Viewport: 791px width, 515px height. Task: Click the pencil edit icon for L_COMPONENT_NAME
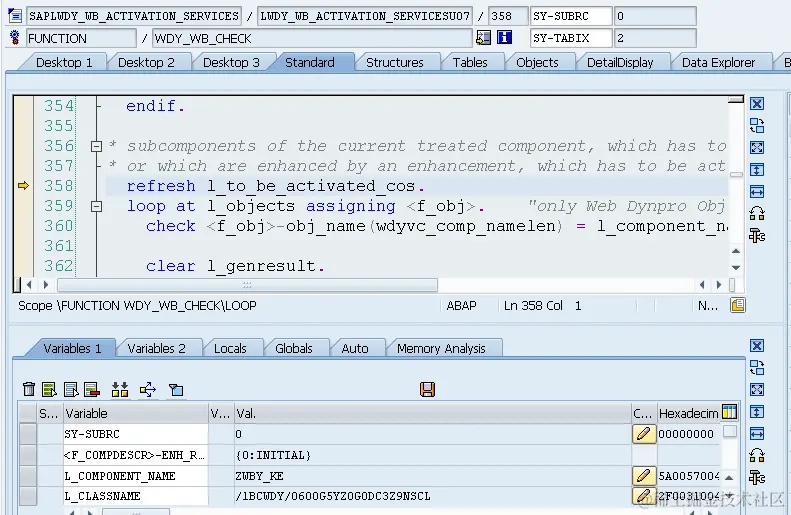pyautogui.click(x=644, y=476)
